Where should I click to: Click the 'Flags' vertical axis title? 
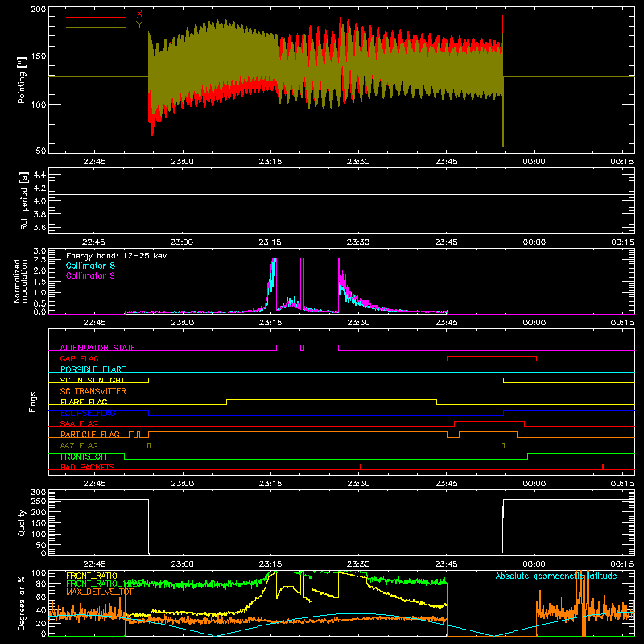pyautogui.click(x=32, y=402)
